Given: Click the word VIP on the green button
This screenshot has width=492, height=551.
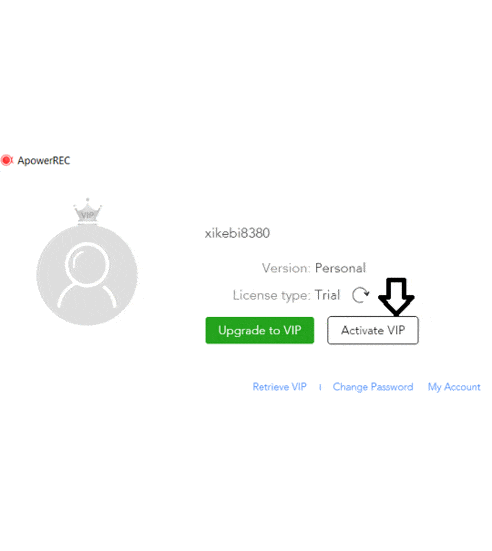Looking at the screenshot, I should pyautogui.click(x=292, y=330).
